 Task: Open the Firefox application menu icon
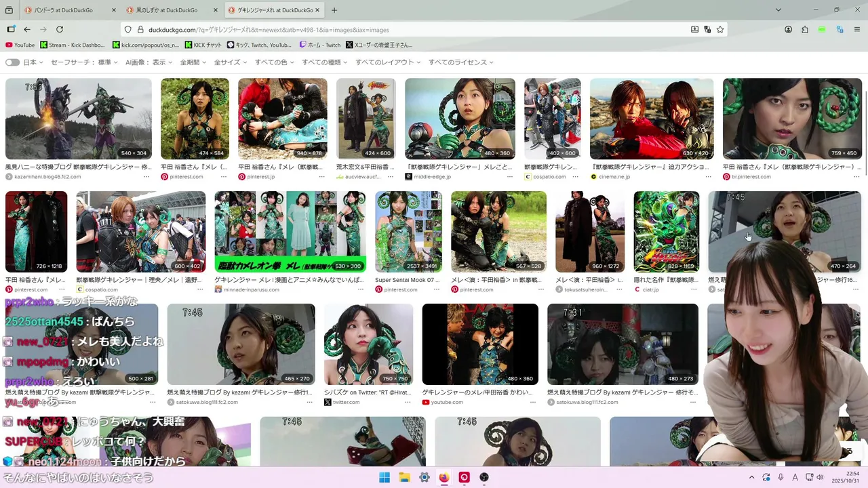click(857, 29)
